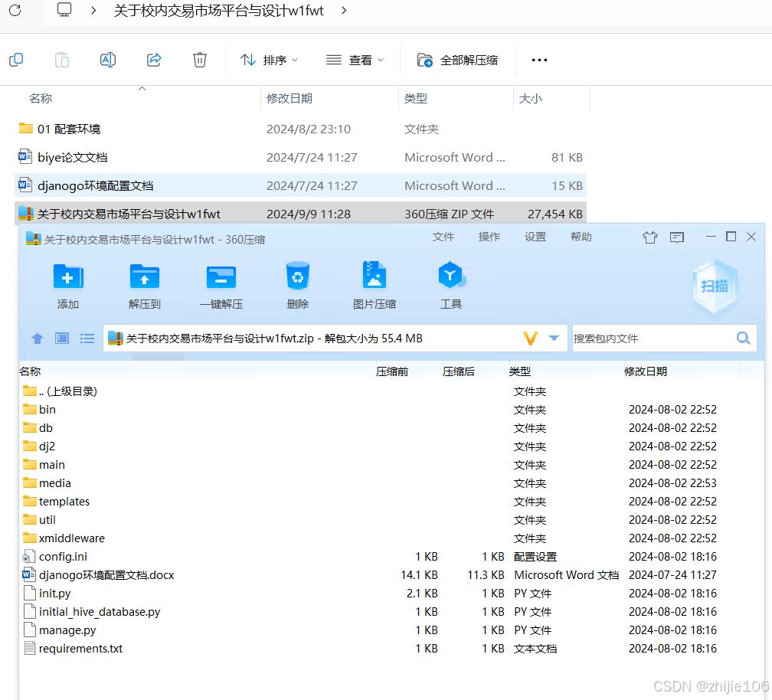Click the search magnifier icon in 360压缩
Image resolution: width=772 pixels, height=700 pixels.
[744, 339]
